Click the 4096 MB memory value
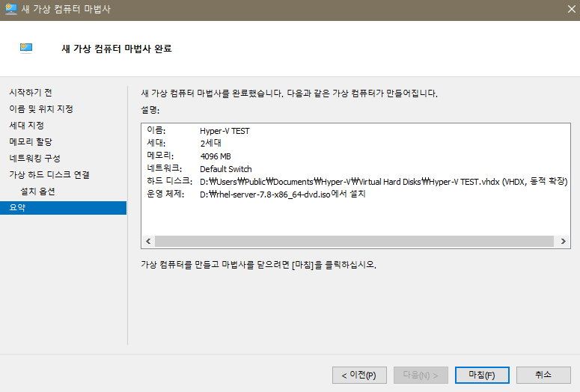 216,156
